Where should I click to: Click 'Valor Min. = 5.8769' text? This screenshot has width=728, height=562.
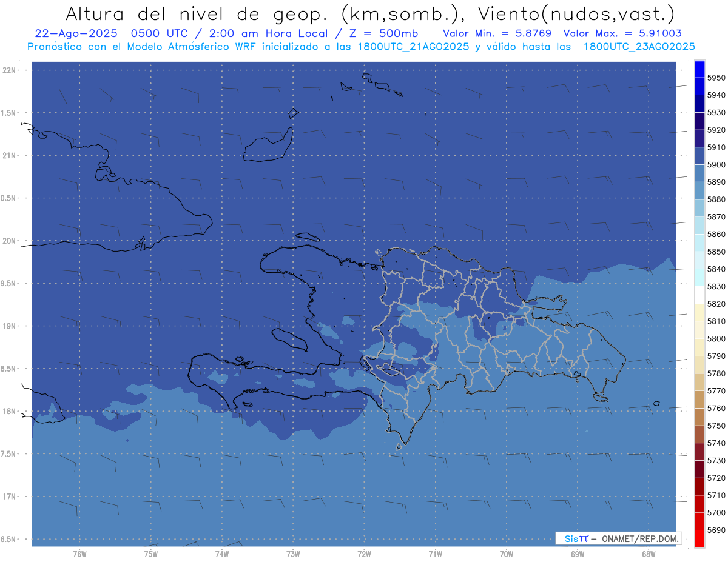[x=497, y=33]
